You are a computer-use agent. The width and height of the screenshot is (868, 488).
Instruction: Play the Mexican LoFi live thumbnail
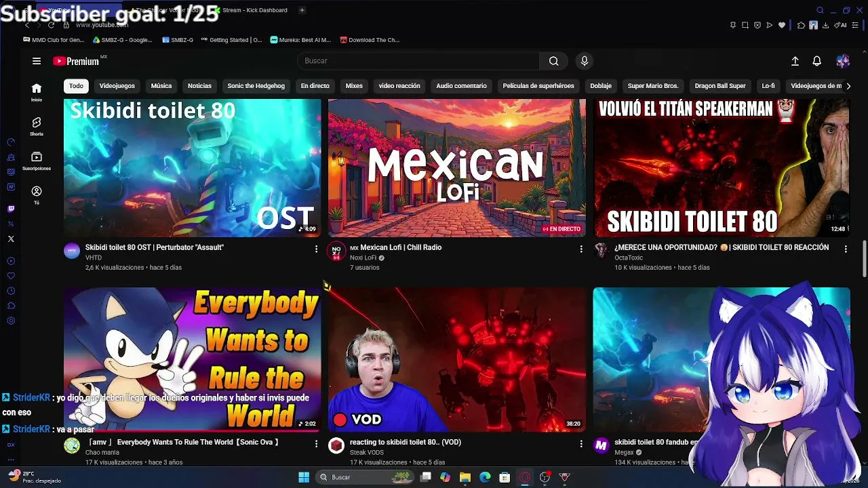coord(457,168)
